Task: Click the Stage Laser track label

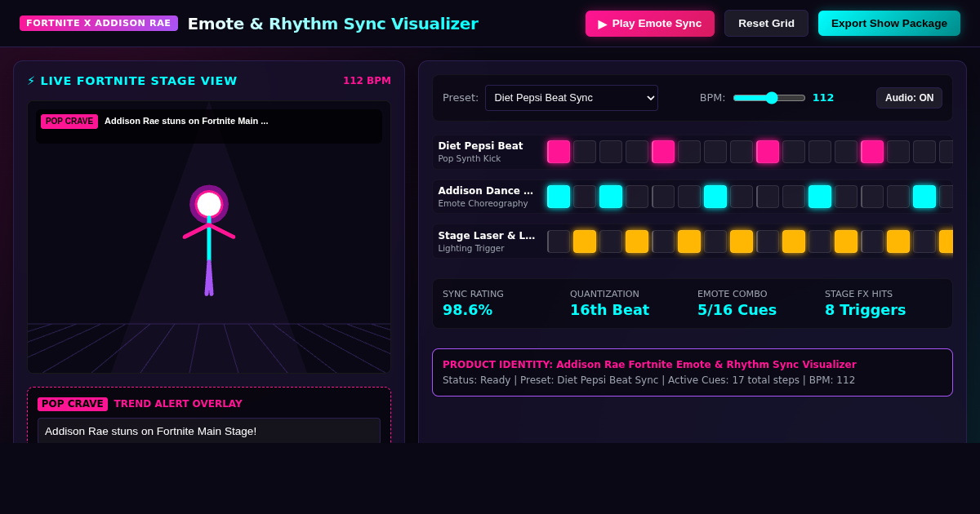Action: 487,236
